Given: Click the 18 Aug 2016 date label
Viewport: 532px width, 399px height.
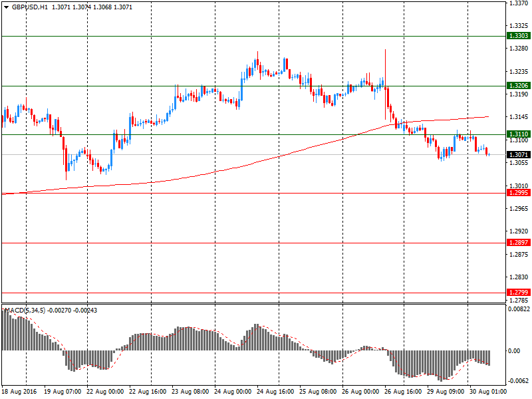Looking at the screenshot, I should (x=19, y=392).
